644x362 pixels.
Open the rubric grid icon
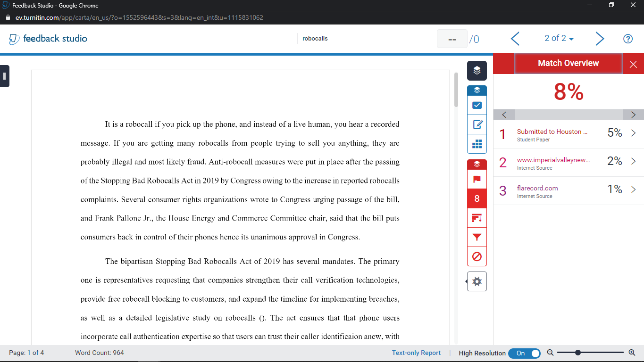[477, 144]
